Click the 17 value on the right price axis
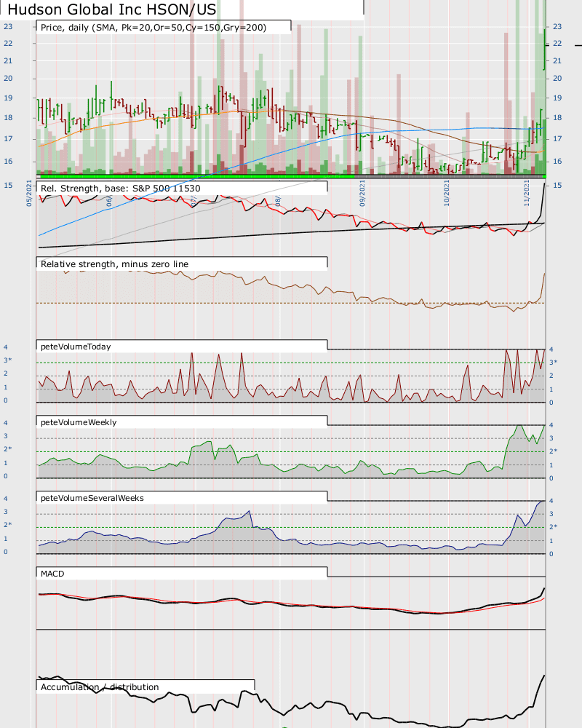The height and width of the screenshot is (728, 582). click(557, 139)
